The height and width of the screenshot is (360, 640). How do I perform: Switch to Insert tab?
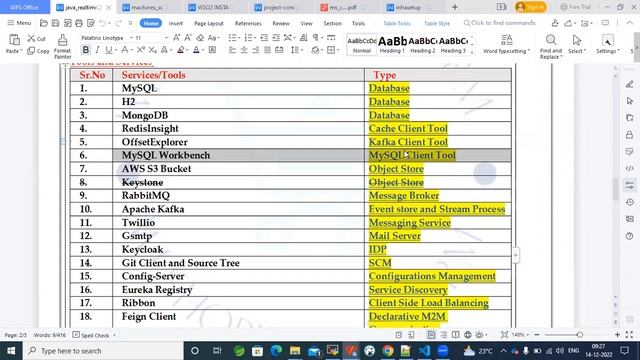[176, 23]
